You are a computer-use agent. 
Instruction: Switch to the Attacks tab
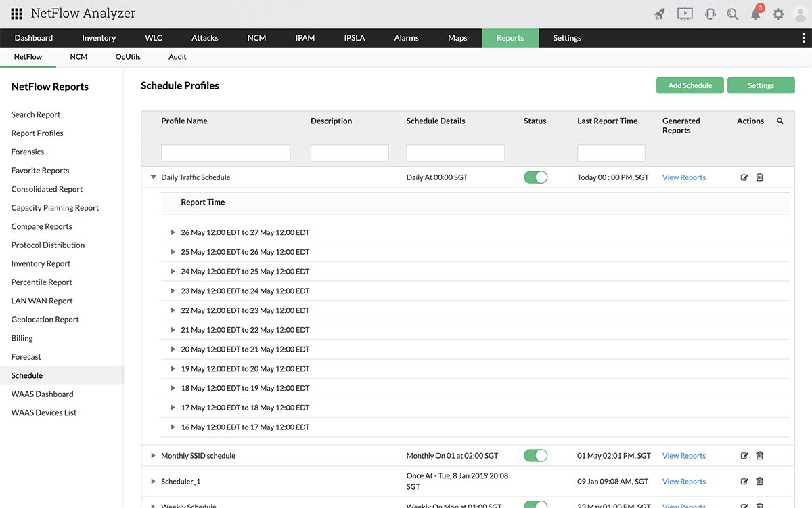click(x=204, y=38)
